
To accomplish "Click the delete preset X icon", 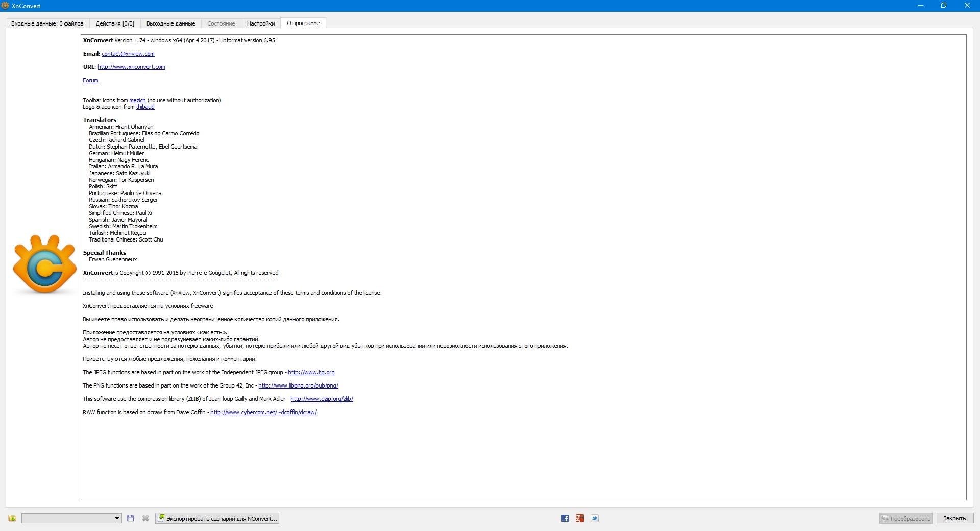I will point(145,518).
